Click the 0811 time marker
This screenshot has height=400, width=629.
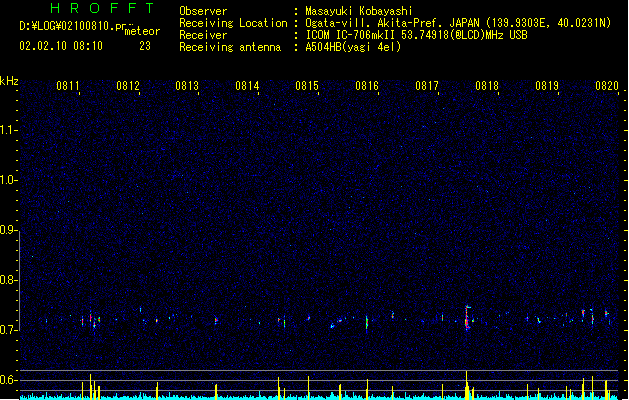[x=68, y=86]
